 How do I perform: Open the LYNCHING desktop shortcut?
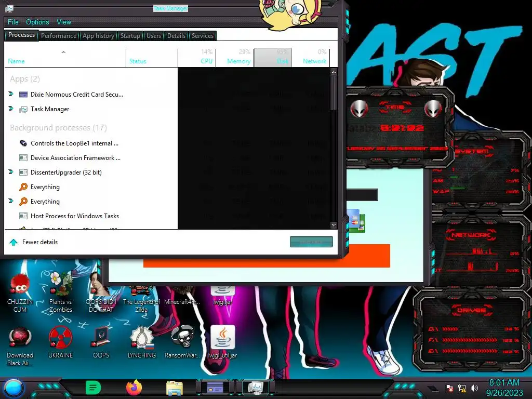[x=141, y=343]
